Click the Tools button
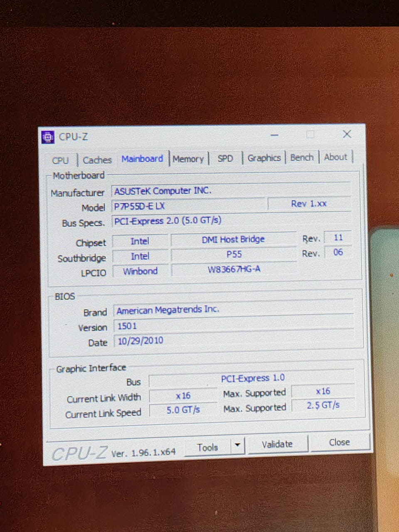The width and height of the screenshot is (399, 532). point(207,447)
